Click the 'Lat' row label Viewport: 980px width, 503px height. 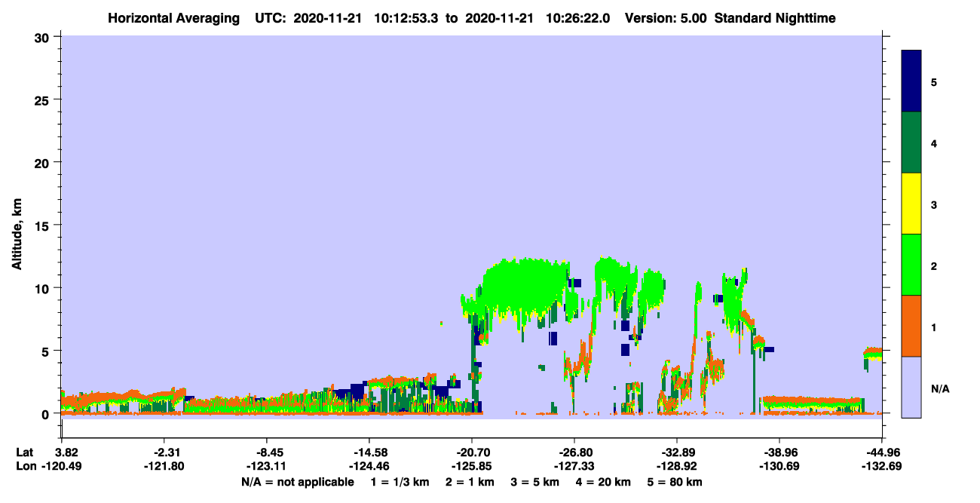(25, 453)
